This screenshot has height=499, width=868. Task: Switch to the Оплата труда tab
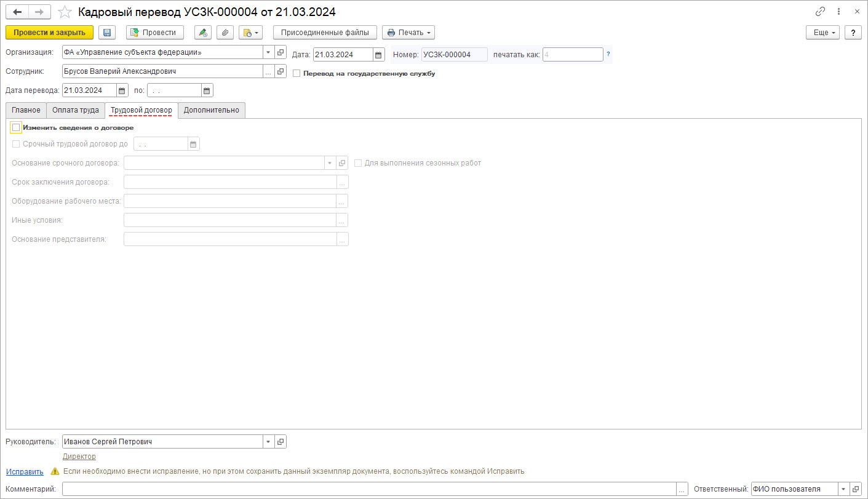pos(76,110)
